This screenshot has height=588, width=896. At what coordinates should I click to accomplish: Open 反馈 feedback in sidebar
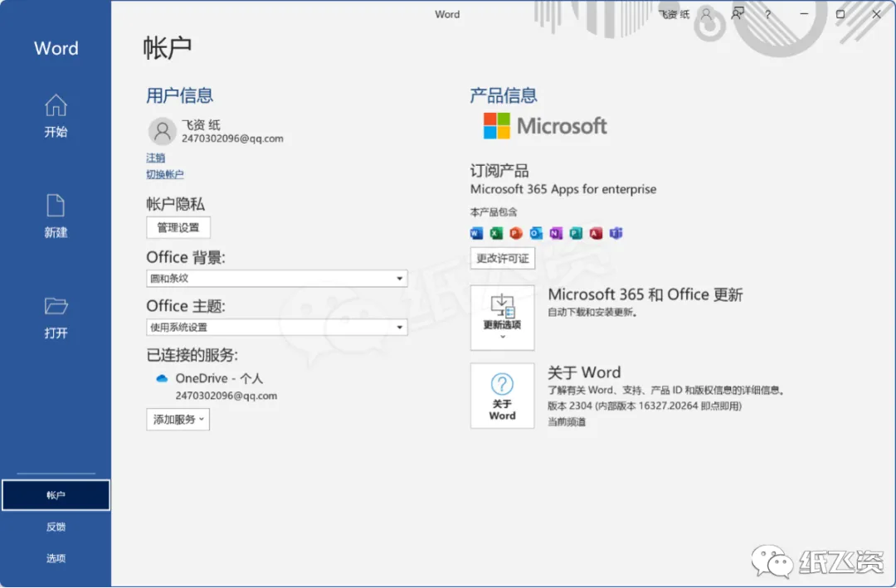(56, 527)
